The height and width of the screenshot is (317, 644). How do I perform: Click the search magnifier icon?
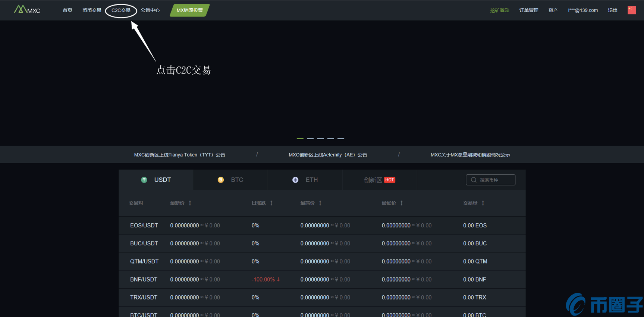point(474,180)
